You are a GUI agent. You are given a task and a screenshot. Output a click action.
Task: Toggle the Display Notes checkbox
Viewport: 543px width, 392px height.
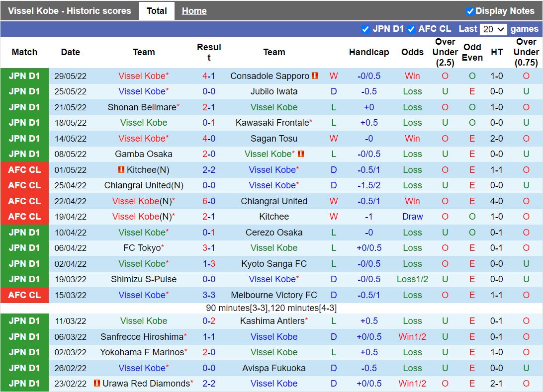tap(470, 11)
